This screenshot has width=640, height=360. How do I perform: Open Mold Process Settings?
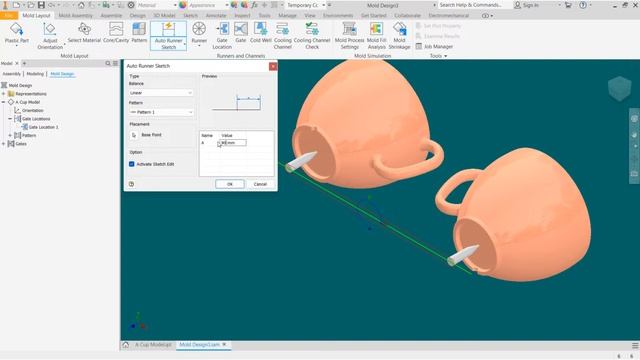tap(349, 36)
